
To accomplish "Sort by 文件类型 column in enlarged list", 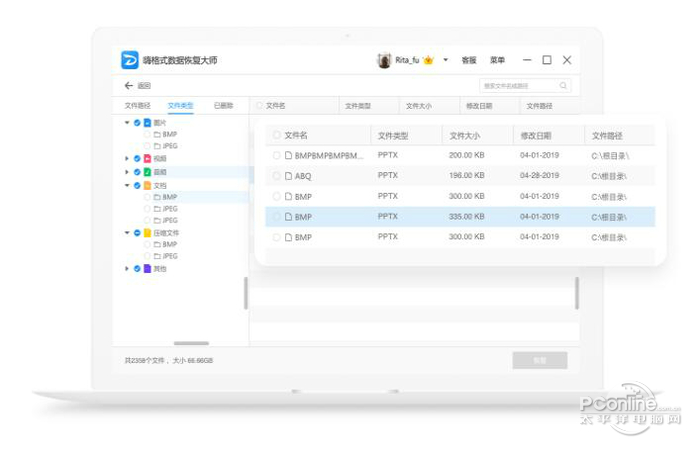I will pyautogui.click(x=393, y=136).
